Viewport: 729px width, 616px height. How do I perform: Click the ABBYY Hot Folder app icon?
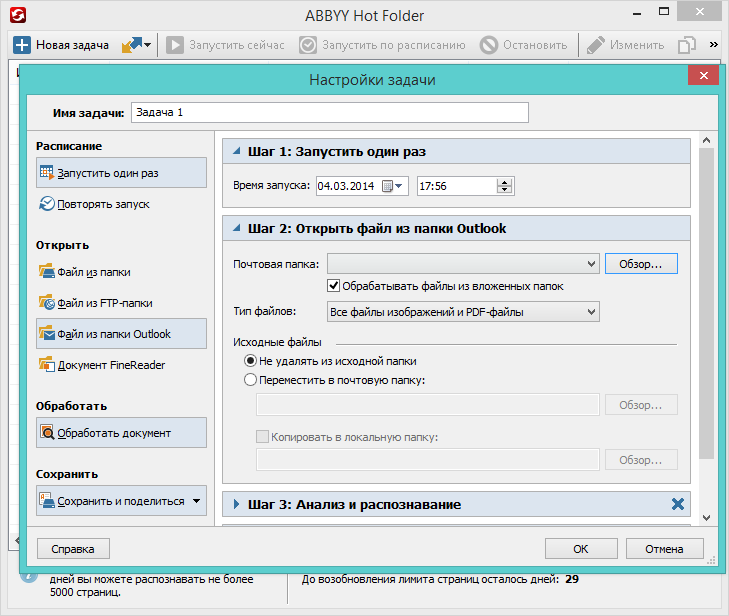click(x=18, y=15)
